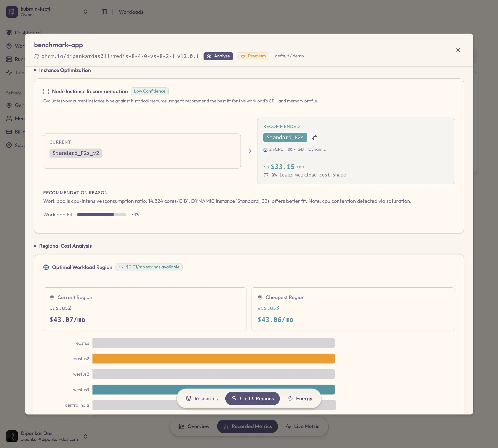Click the Workload Fit progress bar
This screenshot has height=448, width=498.
point(102,215)
